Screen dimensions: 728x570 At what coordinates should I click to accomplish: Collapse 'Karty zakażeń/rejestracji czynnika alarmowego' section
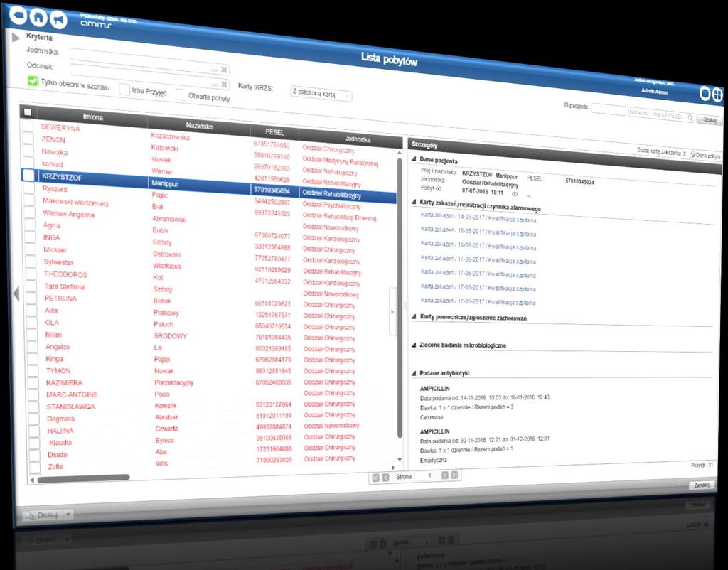click(414, 201)
